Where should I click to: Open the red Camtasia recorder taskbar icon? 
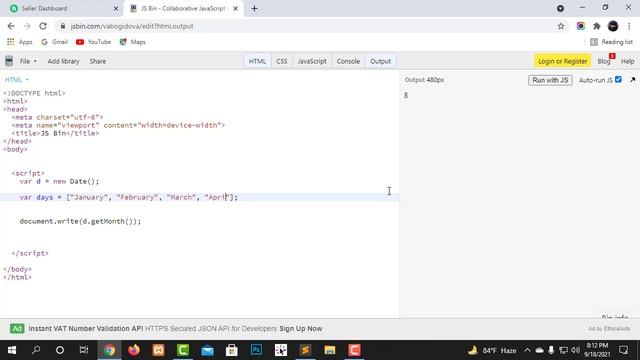point(354,350)
